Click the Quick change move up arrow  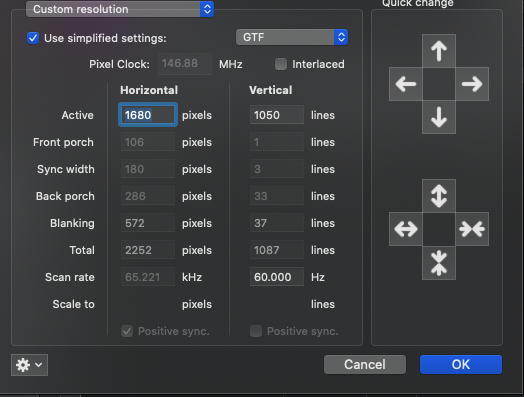(439, 51)
